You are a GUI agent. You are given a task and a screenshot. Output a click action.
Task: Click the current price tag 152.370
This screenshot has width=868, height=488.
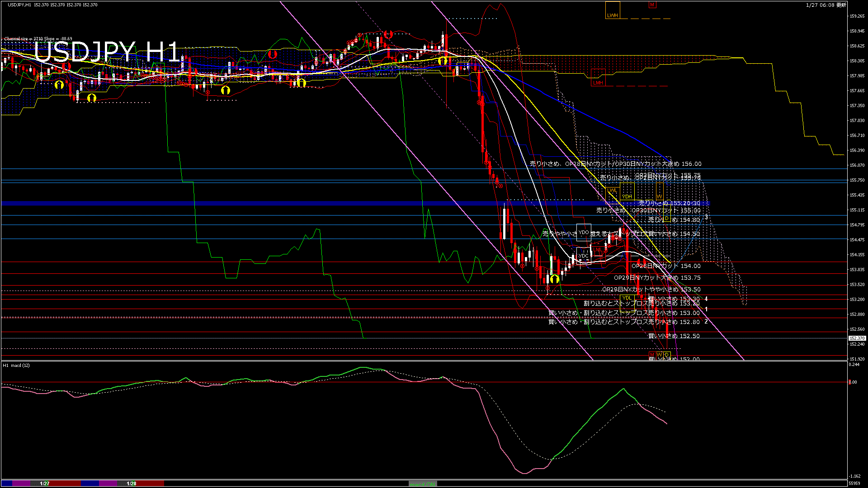pyautogui.click(x=857, y=338)
